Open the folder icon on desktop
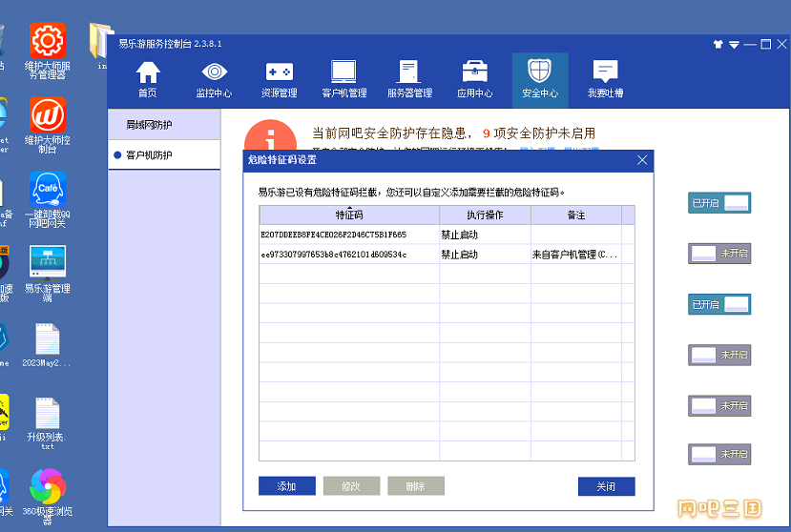Viewport: 791px width, 532px height. click(100, 45)
